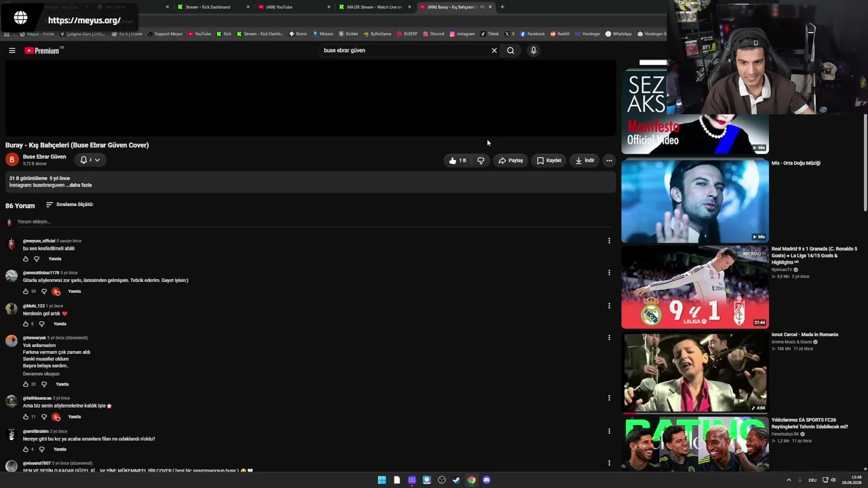The height and width of the screenshot is (488, 868).
Task: Download video with the İndir button
Action: tap(585, 161)
